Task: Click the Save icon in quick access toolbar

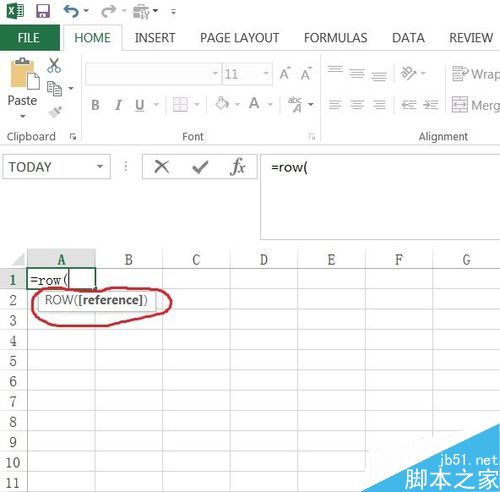Action: click(x=43, y=11)
